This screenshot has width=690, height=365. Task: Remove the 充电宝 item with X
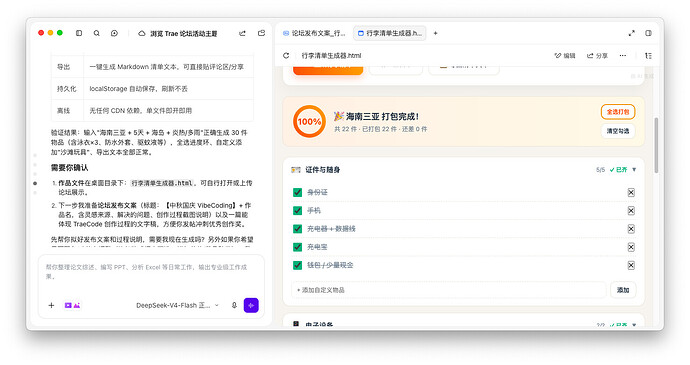click(631, 247)
